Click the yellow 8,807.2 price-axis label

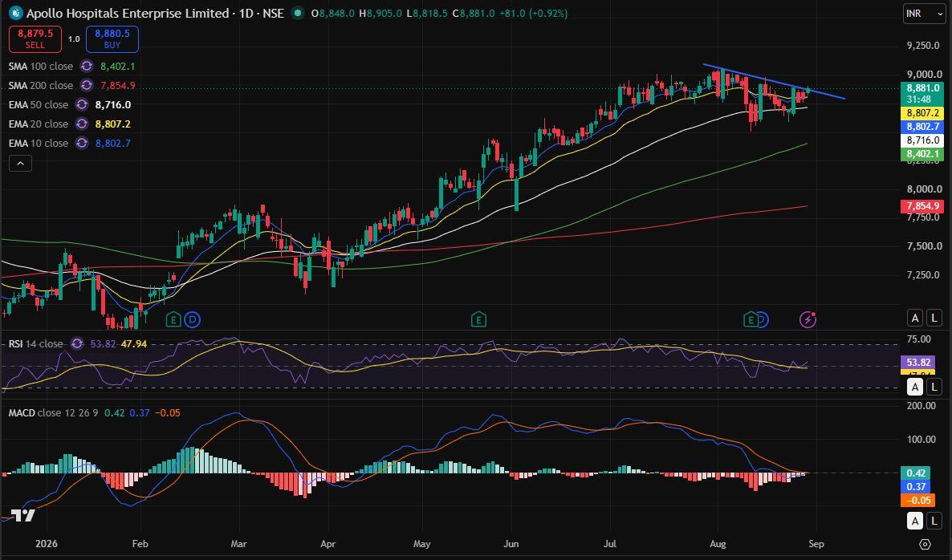pyautogui.click(x=922, y=113)
